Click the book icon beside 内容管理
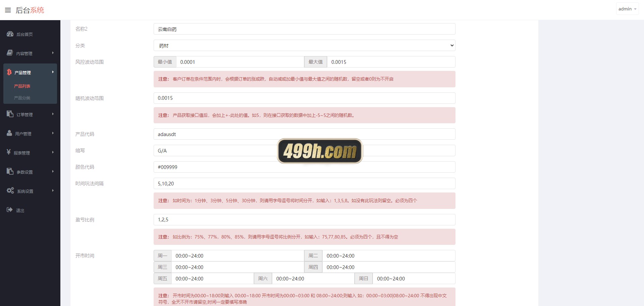The width and height of the screenshot is (644, 306). coord(10,53)
